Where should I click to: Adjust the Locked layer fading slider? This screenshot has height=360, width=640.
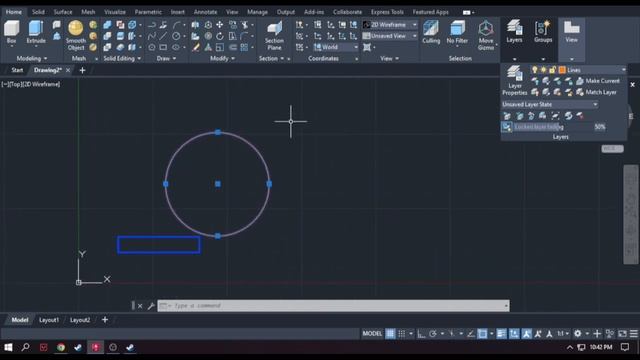pyautogui.click(x=553, y=127)
